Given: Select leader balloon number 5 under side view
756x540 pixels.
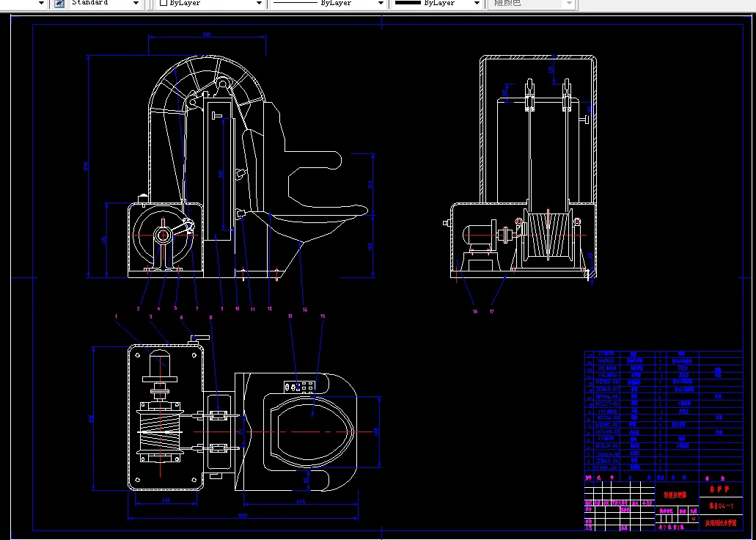Looking at the screenshot, I should [175, 308].
